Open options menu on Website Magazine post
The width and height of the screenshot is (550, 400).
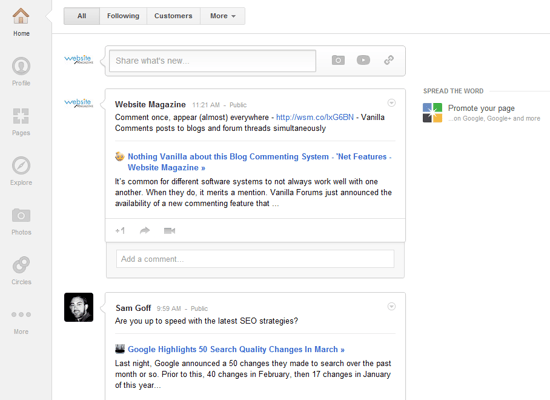click(x=391, y=103)
